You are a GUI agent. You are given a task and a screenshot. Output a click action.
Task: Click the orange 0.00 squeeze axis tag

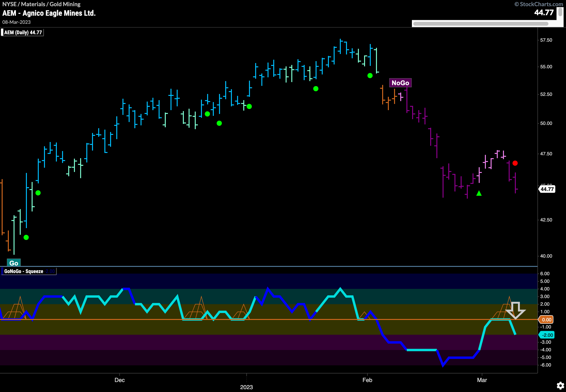[x=546, y=319]
